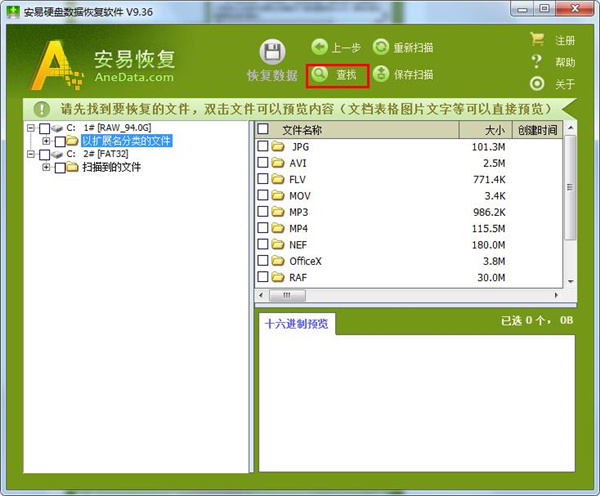The height and width of the screenshot is (496, 600).
Task: Check the C: 2# FAT32 drive checkbox
Action: [x=45, y=155]
